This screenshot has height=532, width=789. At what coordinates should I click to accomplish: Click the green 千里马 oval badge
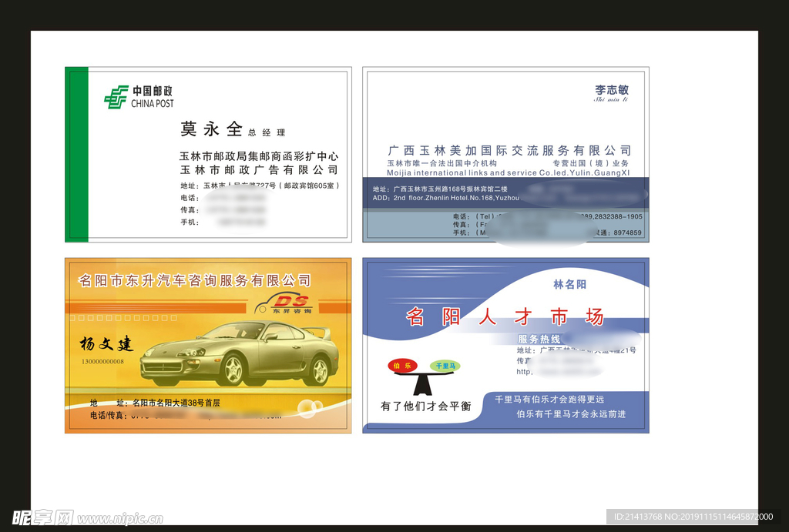point(446,366)
